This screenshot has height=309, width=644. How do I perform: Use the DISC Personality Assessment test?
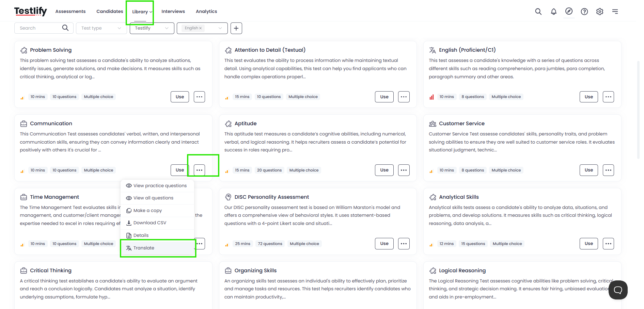point(384,244)
